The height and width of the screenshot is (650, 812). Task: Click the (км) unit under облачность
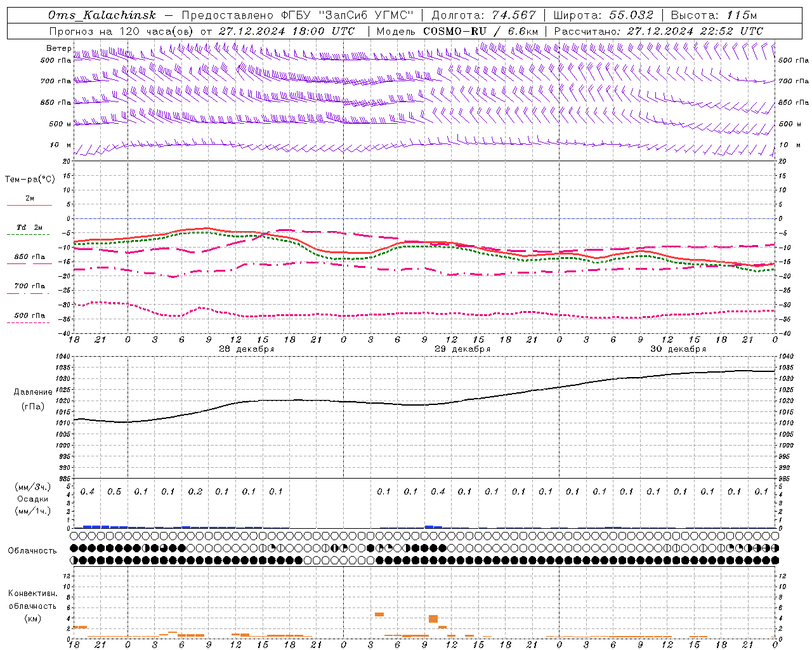coord(33,618)
